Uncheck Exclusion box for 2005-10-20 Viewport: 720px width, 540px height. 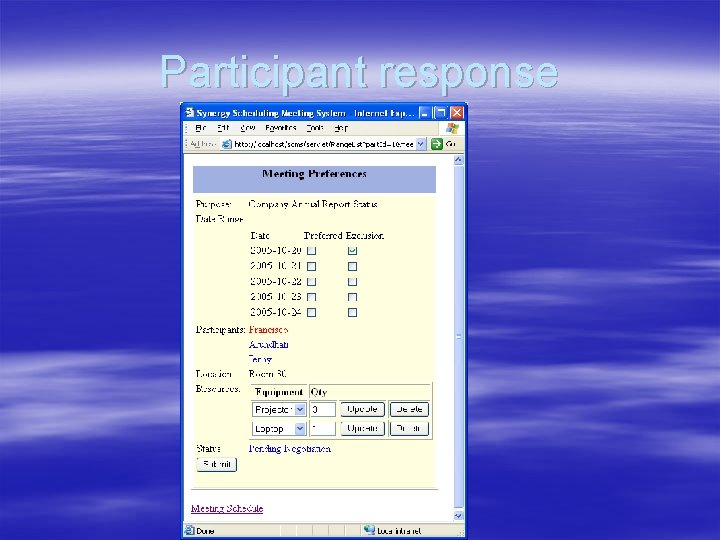click(352, 251)
